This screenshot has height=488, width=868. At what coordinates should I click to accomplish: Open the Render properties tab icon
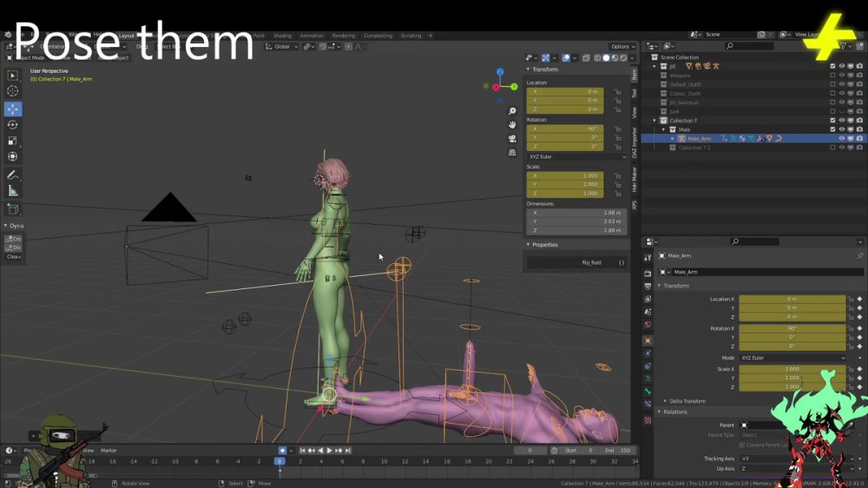click(x=648, y=274)
